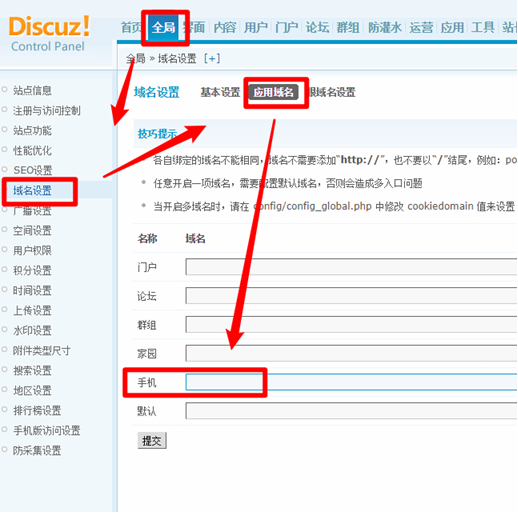The height and width of the screenshot is (513, 518).
Task: Go to the 防灌水 top menu
Action: [385, 28]
